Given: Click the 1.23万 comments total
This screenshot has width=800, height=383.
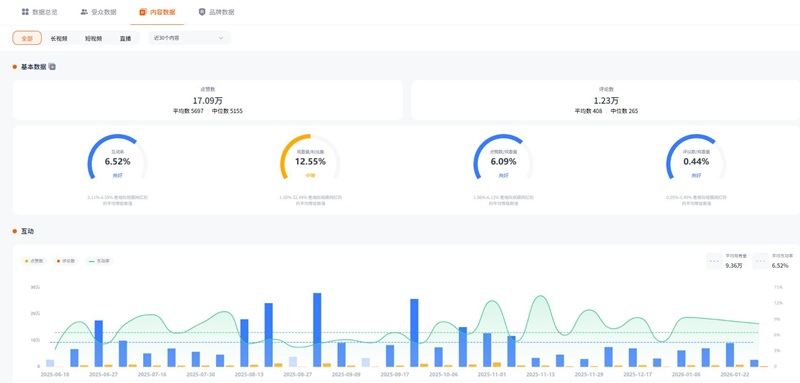Looking at the screenshot, I should coord(606,100).
